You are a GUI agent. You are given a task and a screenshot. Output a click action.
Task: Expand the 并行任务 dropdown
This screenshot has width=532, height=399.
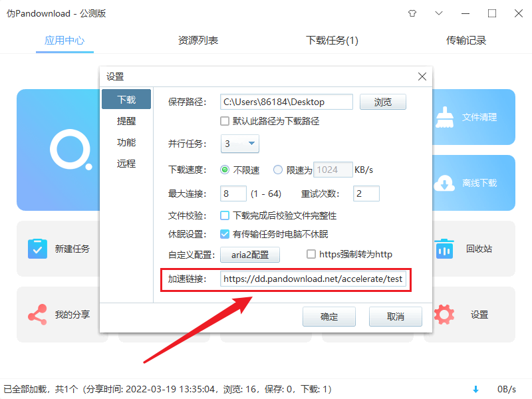(240, 144)
